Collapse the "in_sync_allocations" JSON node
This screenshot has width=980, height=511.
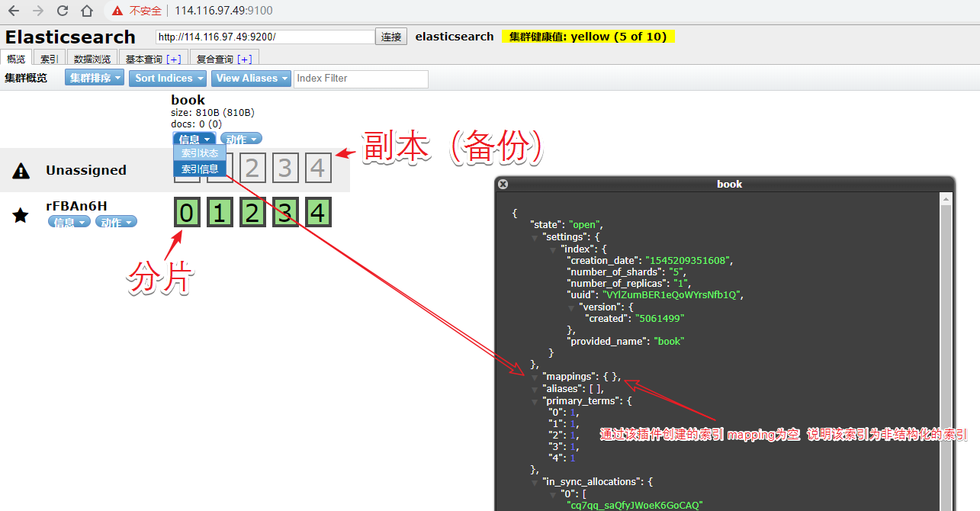point(535,482)
